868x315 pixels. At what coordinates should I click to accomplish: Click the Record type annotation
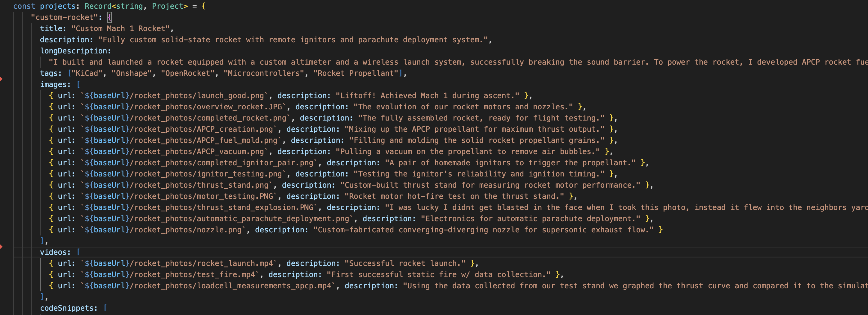(98, 6)
